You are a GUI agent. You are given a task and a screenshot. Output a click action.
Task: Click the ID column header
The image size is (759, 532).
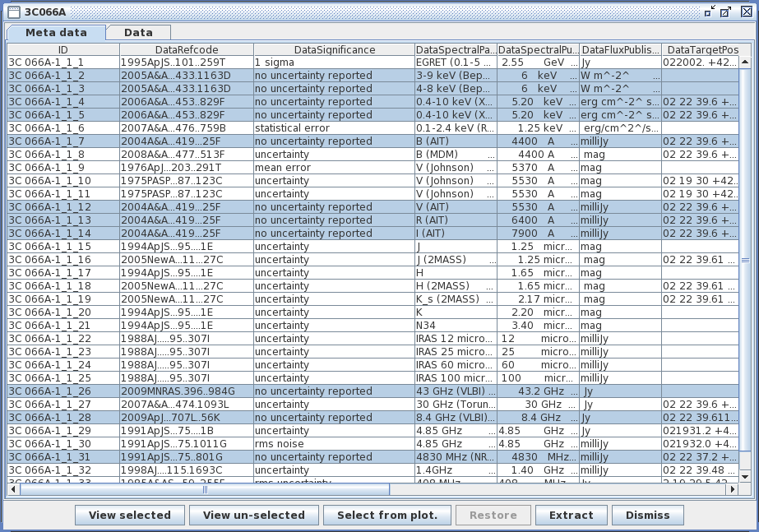(x=63, y=50)
